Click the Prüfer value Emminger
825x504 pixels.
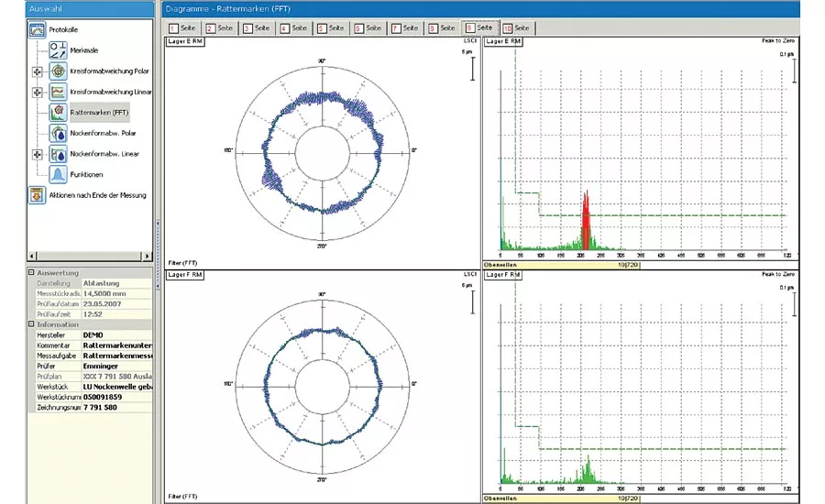point(116,366)
